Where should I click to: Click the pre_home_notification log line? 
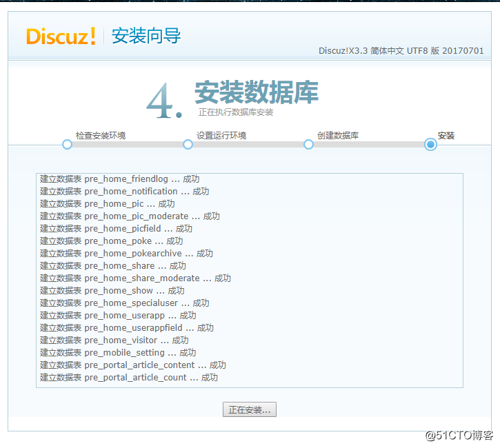point(124,192)
